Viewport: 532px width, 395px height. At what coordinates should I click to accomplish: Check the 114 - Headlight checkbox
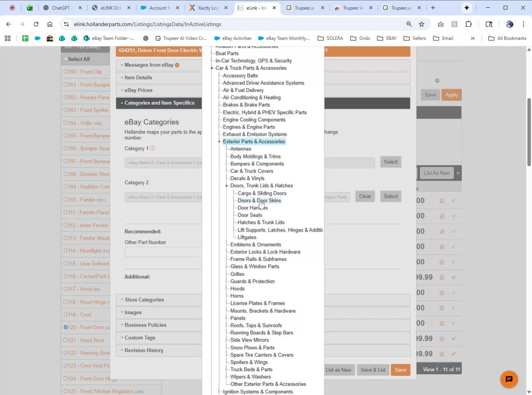(x=66, y=251)
